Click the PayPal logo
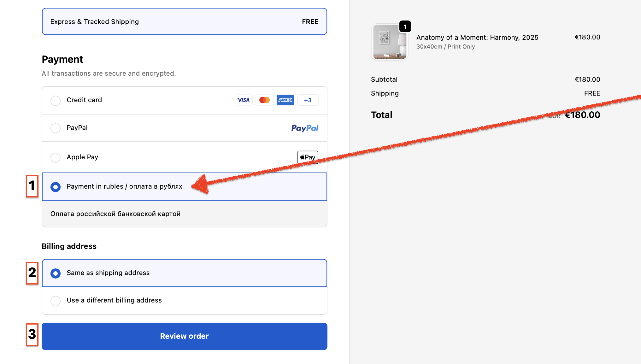This screenshot has width=641, height=364. click(304, 128)
